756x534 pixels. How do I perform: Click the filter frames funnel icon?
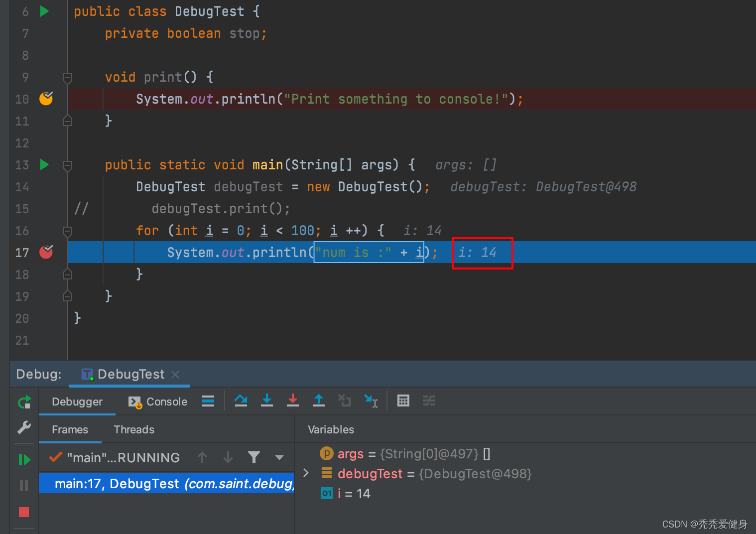pos(254,457)
